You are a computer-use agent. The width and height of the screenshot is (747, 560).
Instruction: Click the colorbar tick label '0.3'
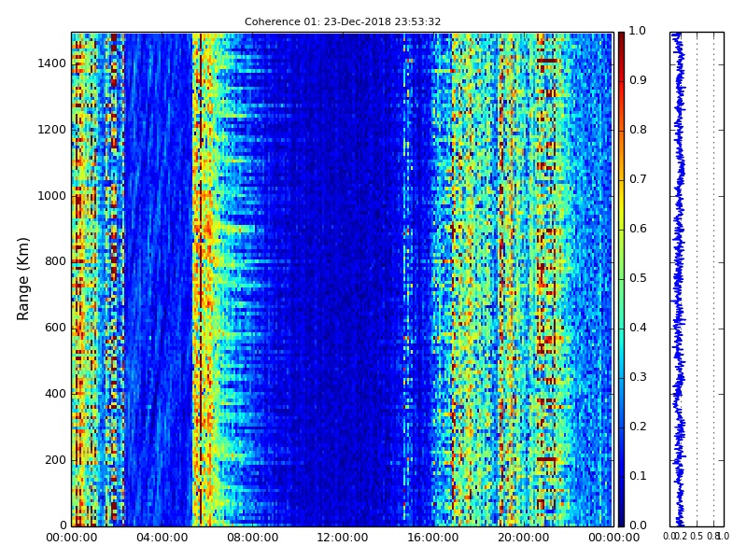pos(638,377)
